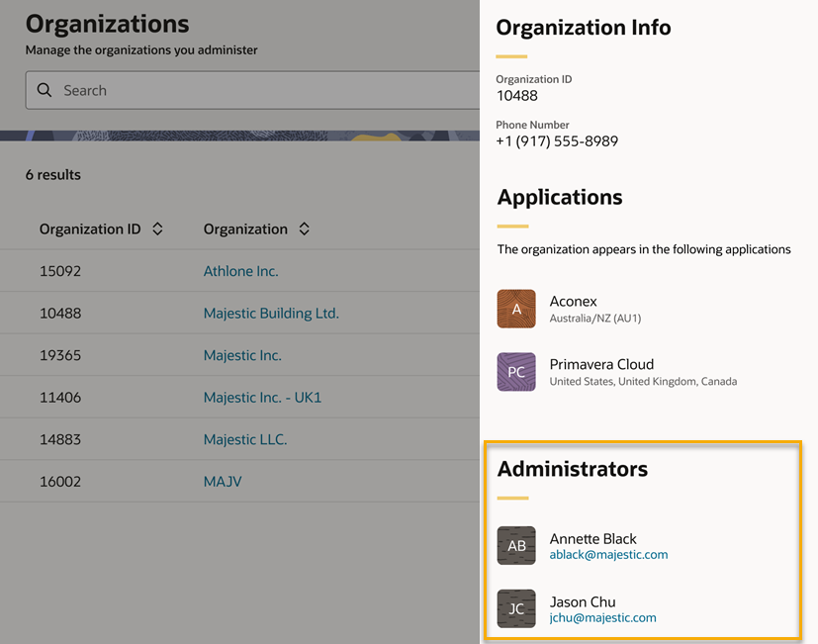Type in the organizations Search field
Image resolution: width=818 pixels, height=644 pixels.
(267, 90)
